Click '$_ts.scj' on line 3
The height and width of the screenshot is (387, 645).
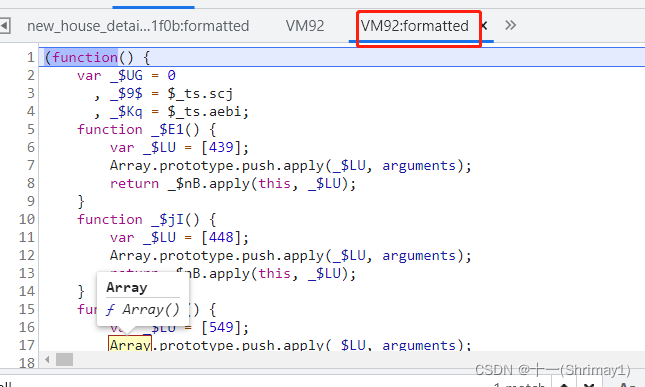click(x=200, y=94)
